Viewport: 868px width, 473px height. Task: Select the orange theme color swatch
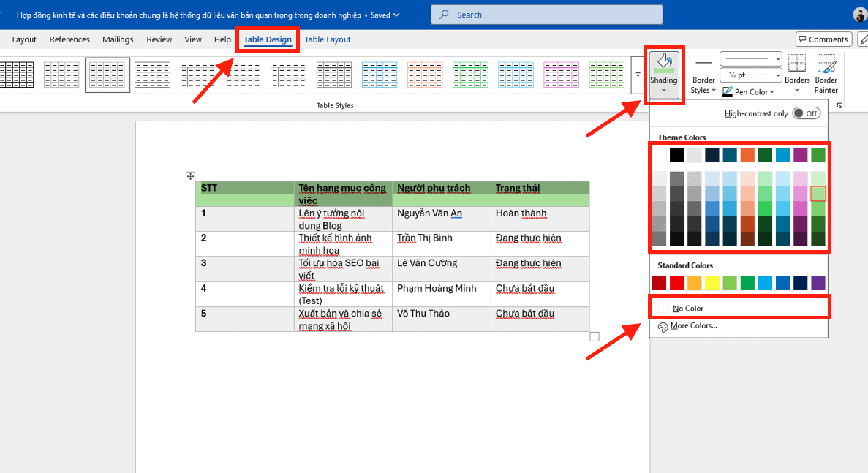point(747,155)
